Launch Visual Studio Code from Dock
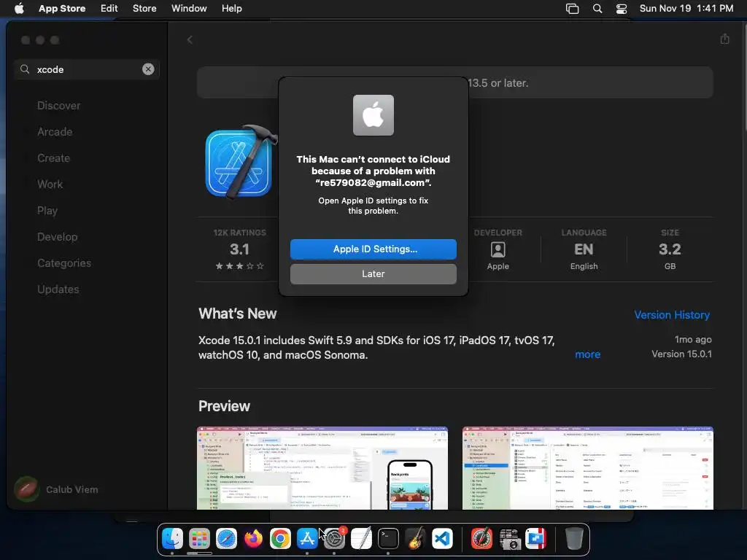747x560 pixels. 442,539
